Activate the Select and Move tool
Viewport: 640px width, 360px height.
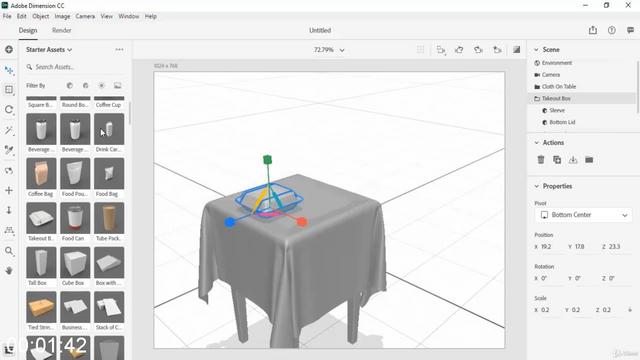click(9, 70)
